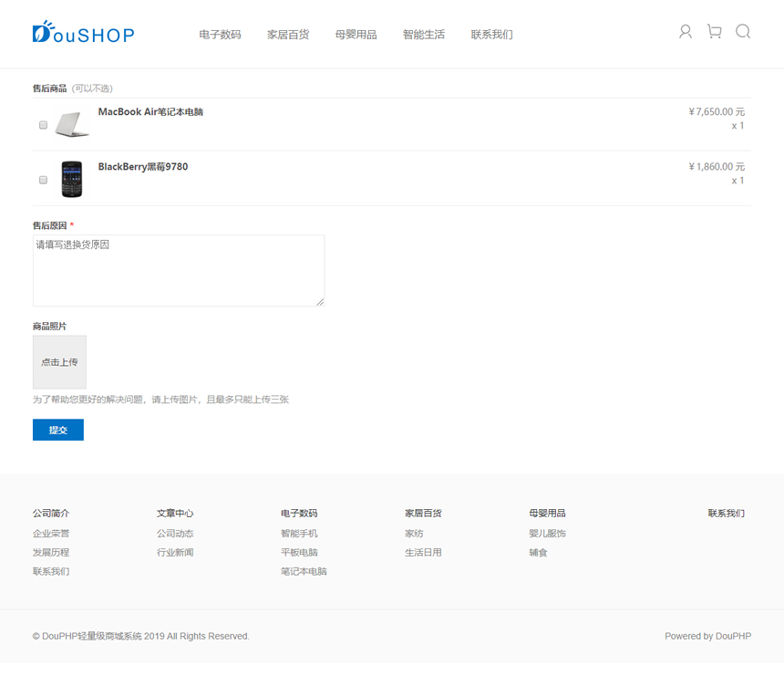Tick the MacBook Air checkbox

[x=44, y=125]
